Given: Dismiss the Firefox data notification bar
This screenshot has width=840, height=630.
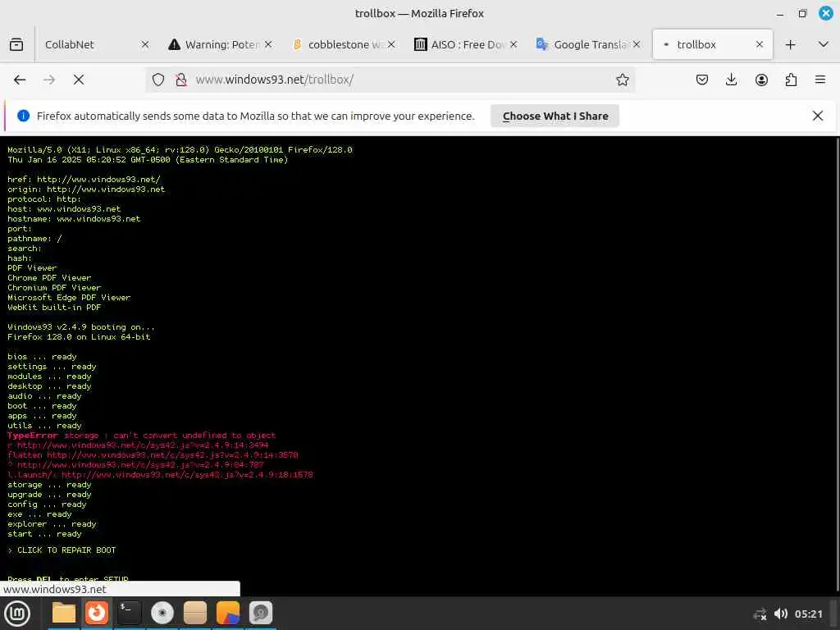Looking at the screenshot, I should pyautogui.click(x=818, y=116).
